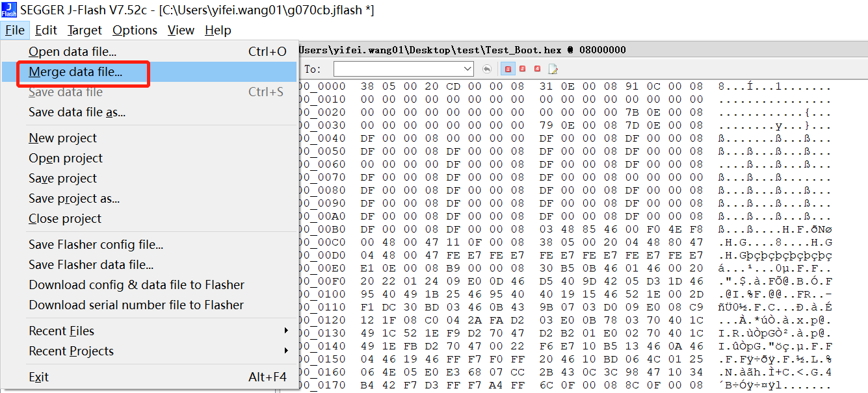Click the greyed Save data file entry
Screen dimensions: 868x393
point(150,92)
